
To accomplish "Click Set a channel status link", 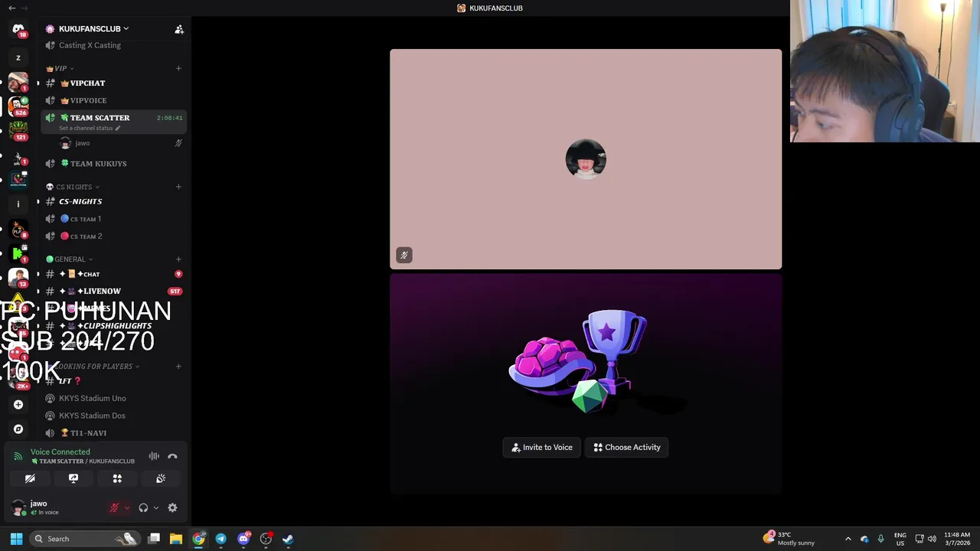I will click(90, 128).
